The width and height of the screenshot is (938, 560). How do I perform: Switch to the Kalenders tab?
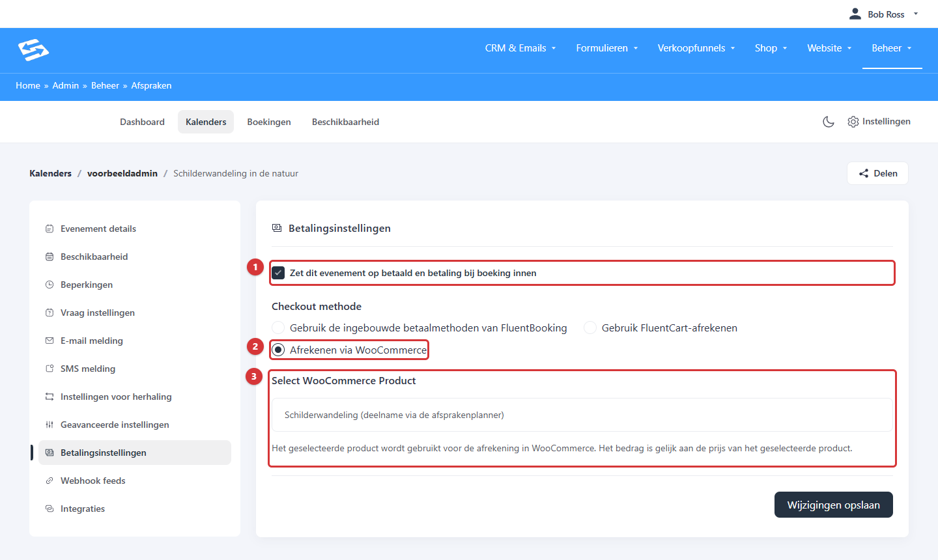[206, 122]
